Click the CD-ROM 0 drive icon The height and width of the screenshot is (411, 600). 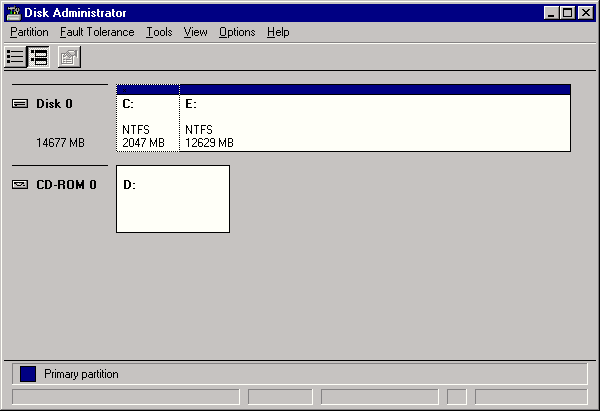coord(20,185)
